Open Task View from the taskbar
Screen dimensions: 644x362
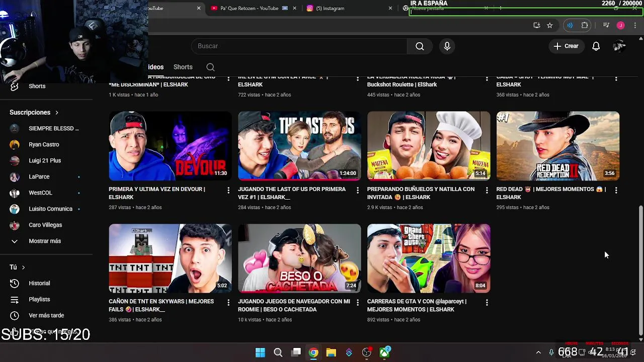(296, 352)
